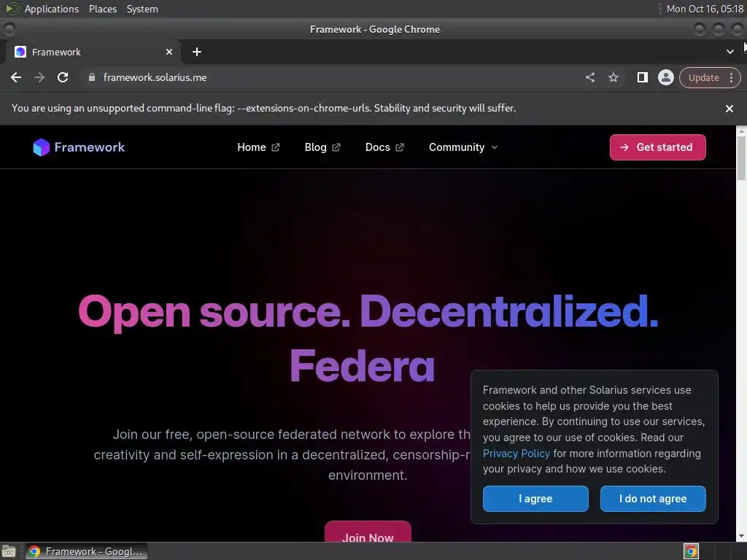747x560 pixels.
Task: Click the page vertical scrollbar thumb
Action: coord(741,158)
